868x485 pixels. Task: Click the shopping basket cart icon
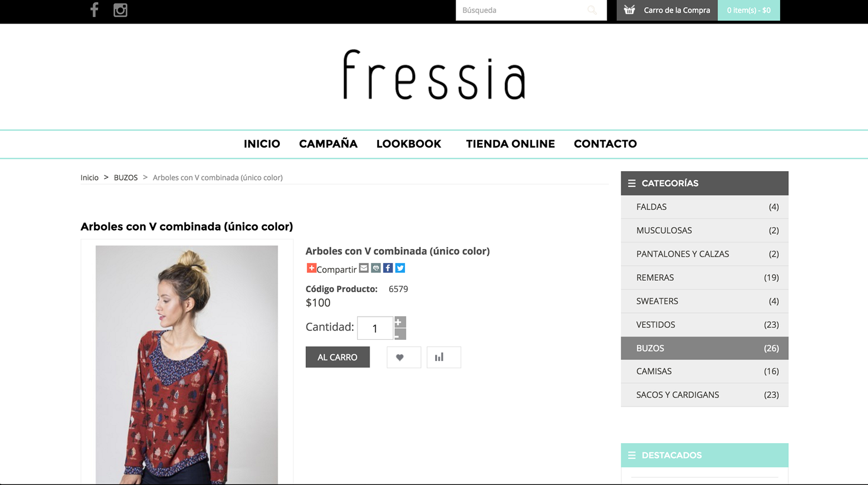pyautogui.click(x=629, y=10)
